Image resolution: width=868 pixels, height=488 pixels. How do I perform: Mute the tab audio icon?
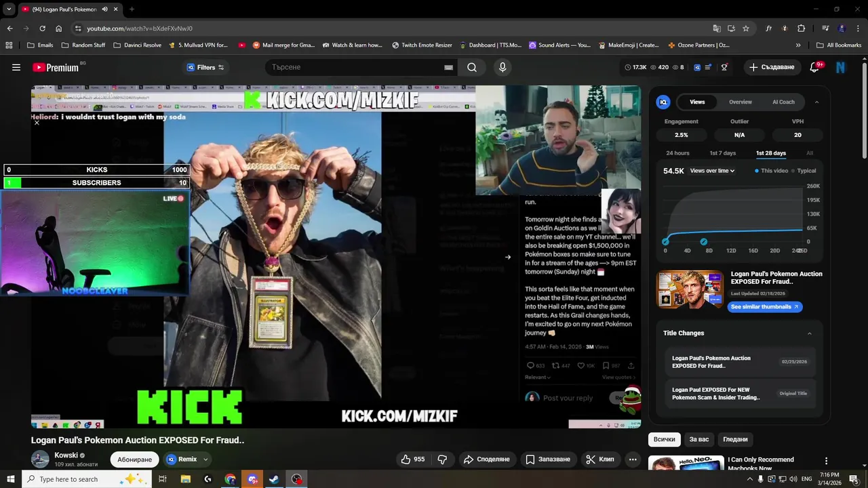(104, 9)
